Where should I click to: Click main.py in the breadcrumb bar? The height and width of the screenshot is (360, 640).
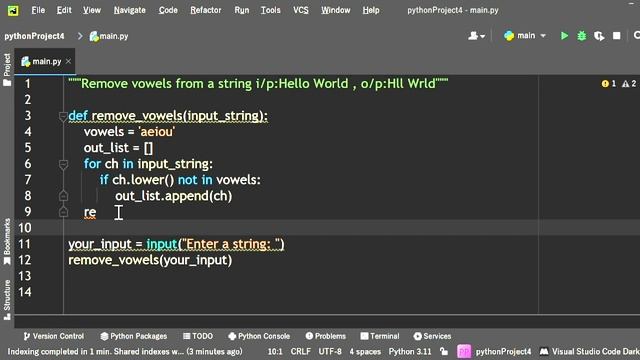click(x=109, y=36)
